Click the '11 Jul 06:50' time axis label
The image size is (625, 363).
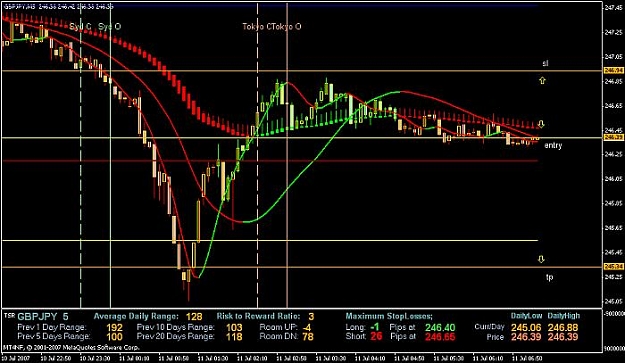[527, 357]
